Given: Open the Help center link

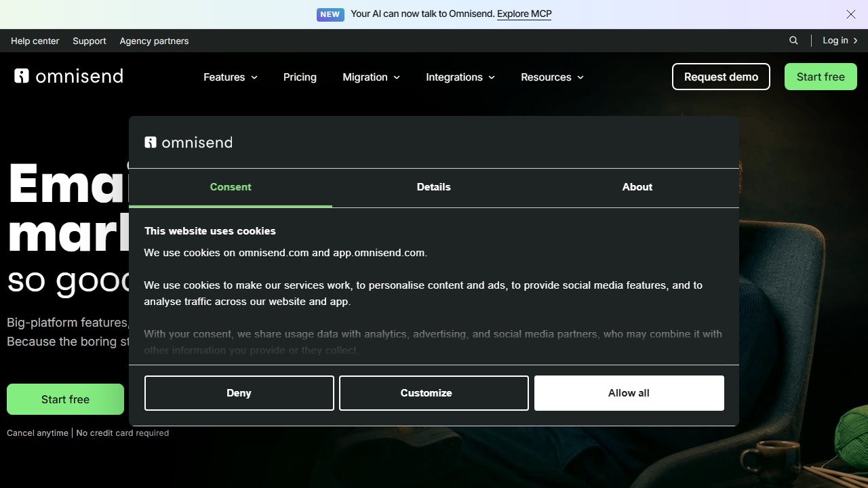Looking at the screenshot, I should pos(35,41).
